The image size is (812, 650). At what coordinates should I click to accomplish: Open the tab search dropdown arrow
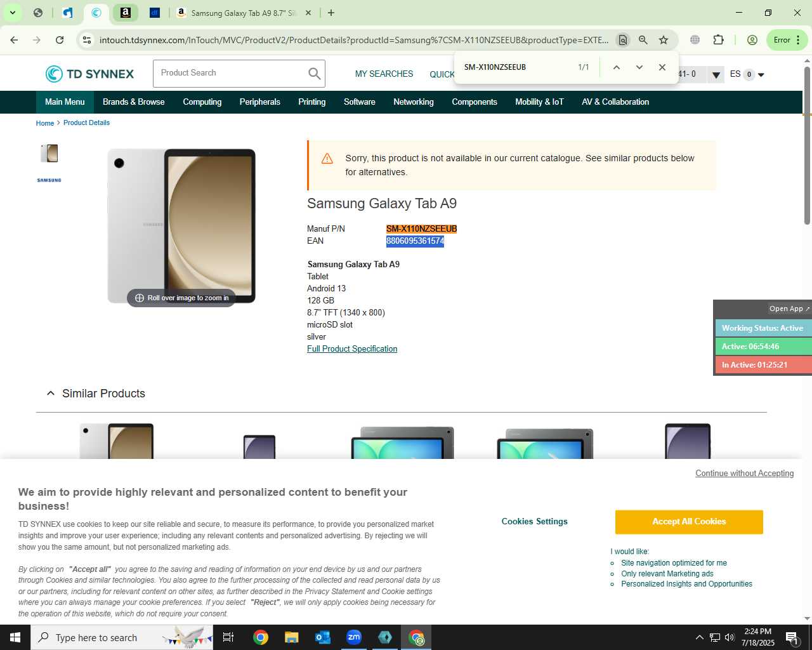pos(12,13)
